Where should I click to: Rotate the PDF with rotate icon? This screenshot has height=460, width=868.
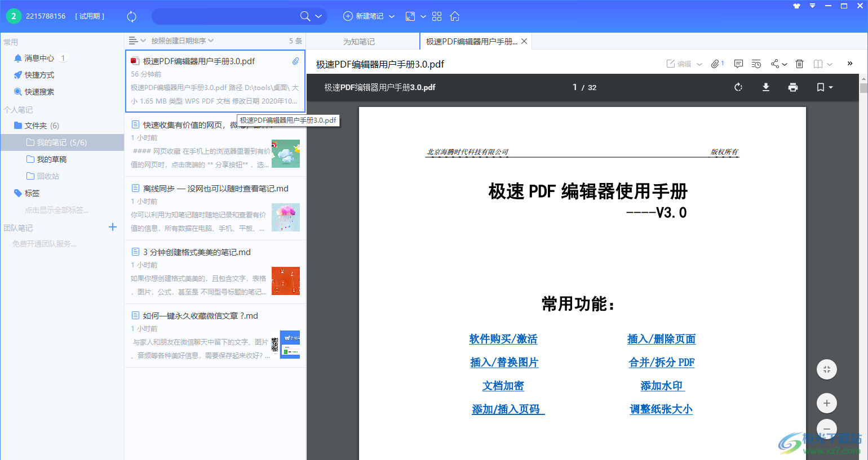[x=738, y=87]
